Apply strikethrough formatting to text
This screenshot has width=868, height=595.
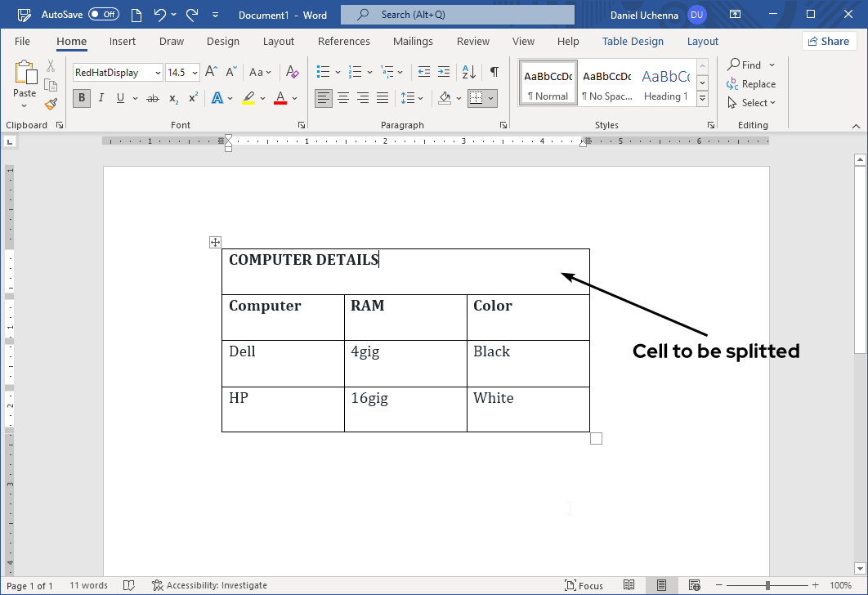point(152,98)
